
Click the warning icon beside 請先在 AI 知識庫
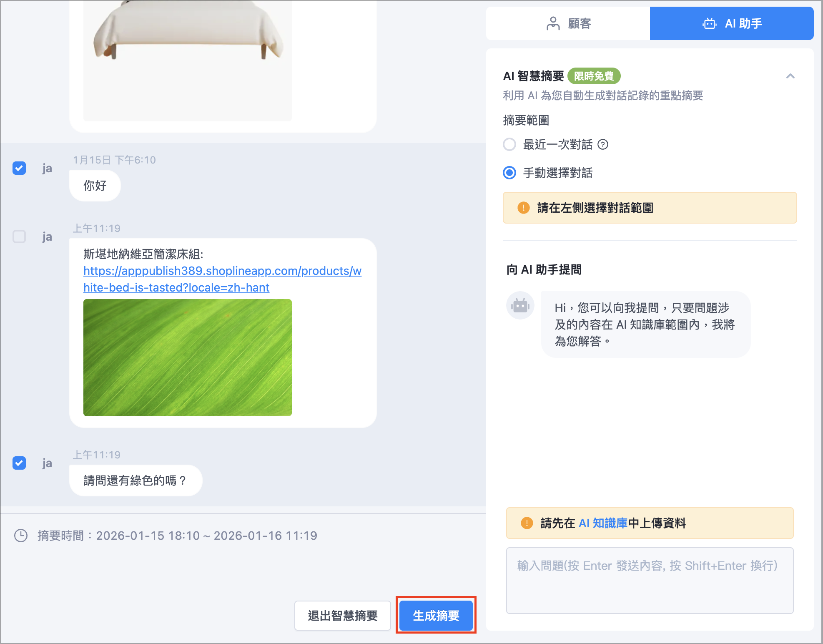point(527,523)
